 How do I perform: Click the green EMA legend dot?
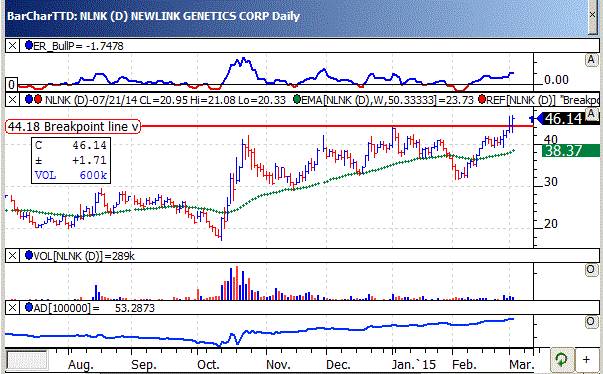click(297, 100)
